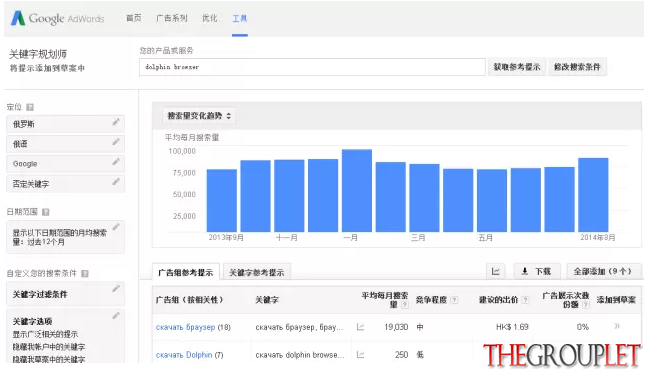Select the 2014年8月 bar in chart
Viewport: 648px width, 374px height.
click(x=593, y=195)
